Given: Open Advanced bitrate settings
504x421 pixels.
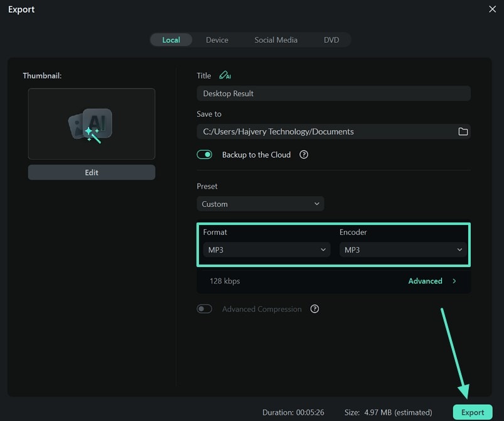Looking at the screenshot, I should (x=426, y=281).
